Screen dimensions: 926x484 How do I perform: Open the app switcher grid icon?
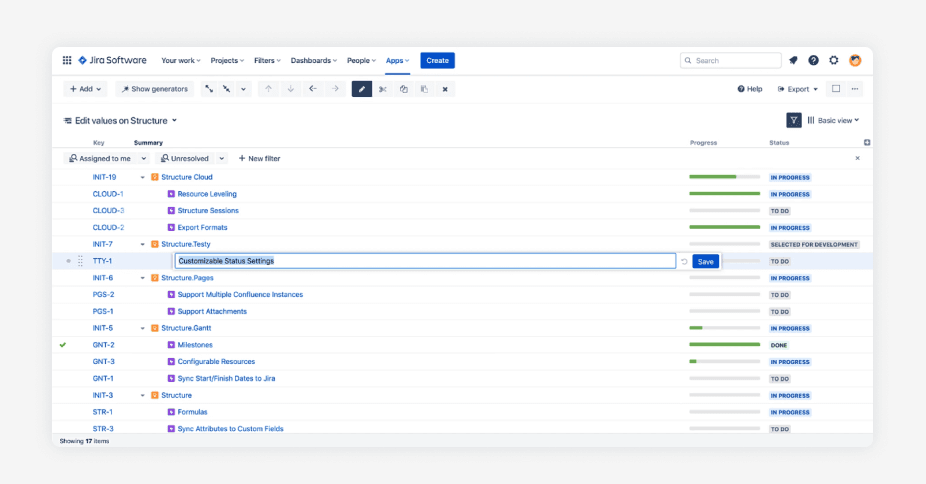[67, 60]
